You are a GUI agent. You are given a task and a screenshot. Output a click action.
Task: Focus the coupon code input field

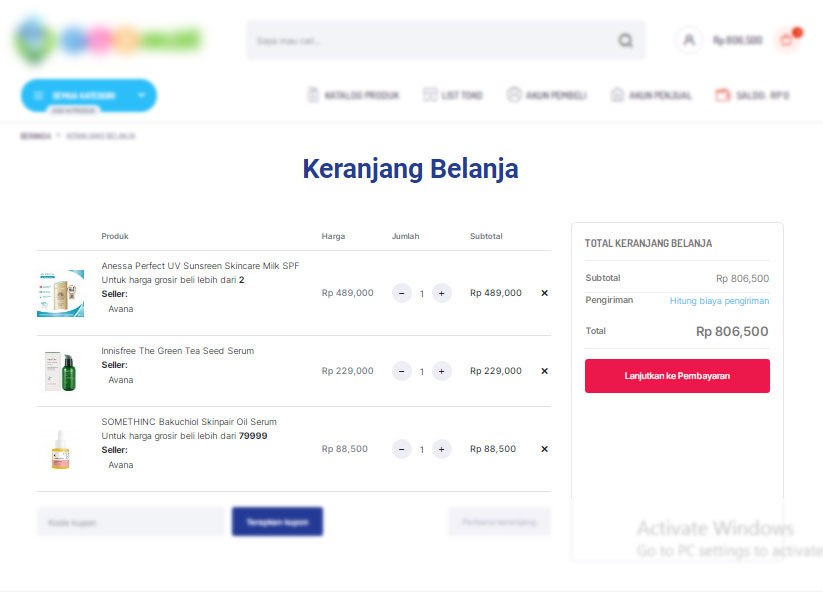coord(131,522)
